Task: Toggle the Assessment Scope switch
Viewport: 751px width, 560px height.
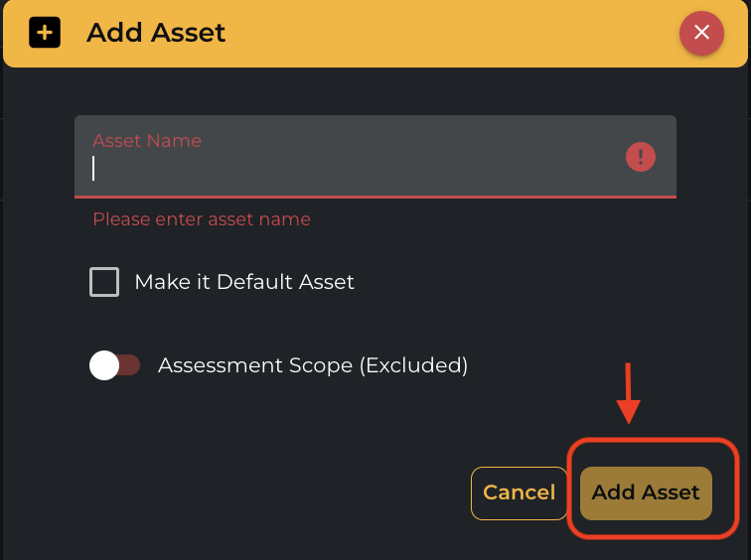Action: pos(114,365)
